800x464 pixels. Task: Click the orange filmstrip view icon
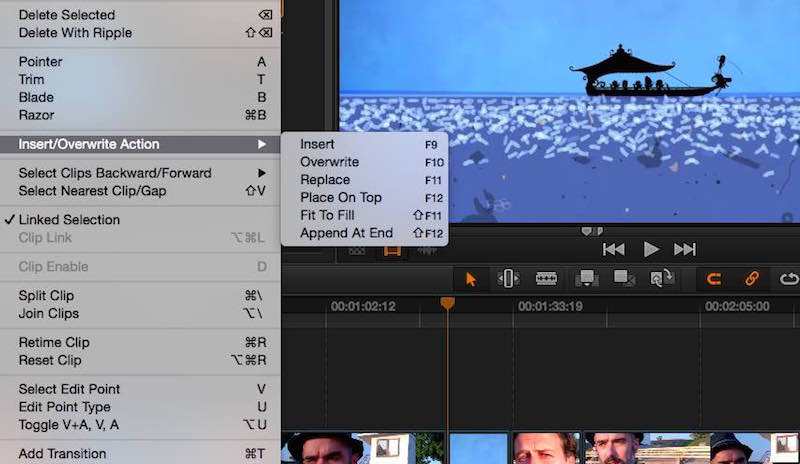(392, 251)
